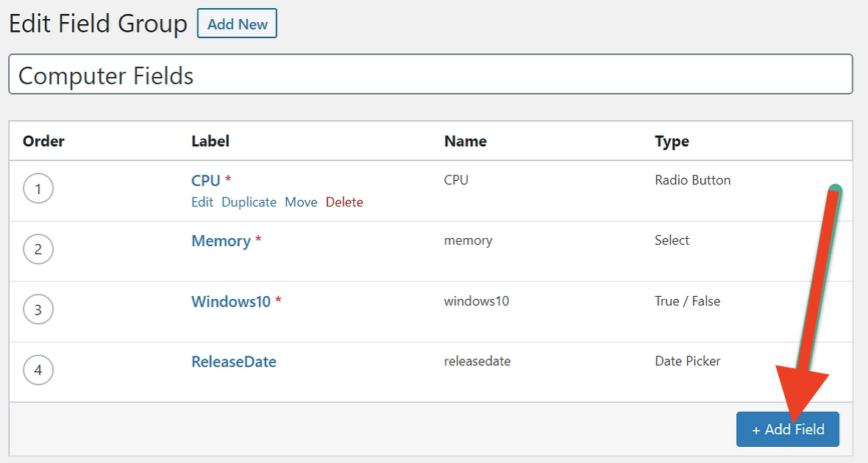The width and height of the screenshot is (868, 463).
Task: Click the Radio Button type cell
Action: coord(692,180)
